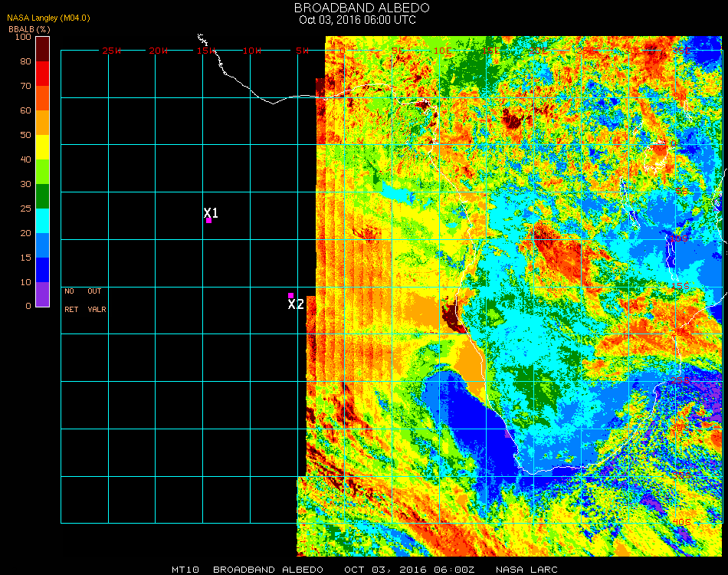This screenshot has width=728, height=575.
Task: Click the "25" colorbar tick label
Action: tap(25, 209)
